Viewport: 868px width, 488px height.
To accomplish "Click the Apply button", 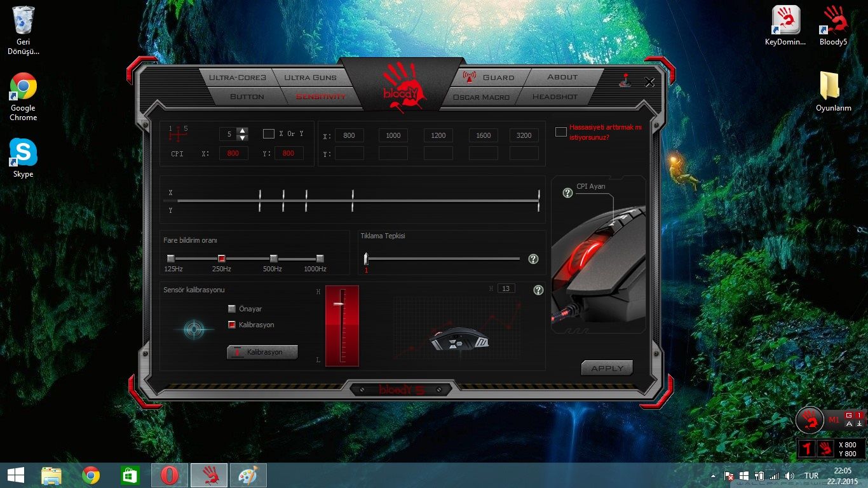I will pos(607,369).
